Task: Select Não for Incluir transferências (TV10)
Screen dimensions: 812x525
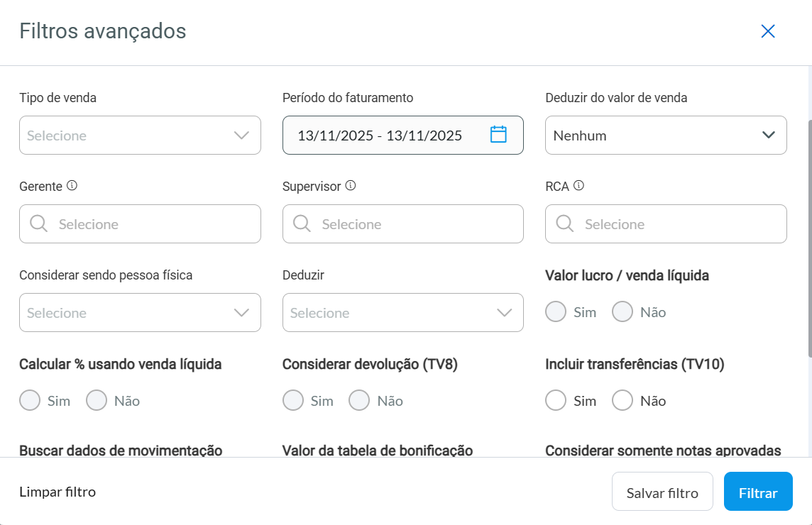Action: [x=622, y=401]
